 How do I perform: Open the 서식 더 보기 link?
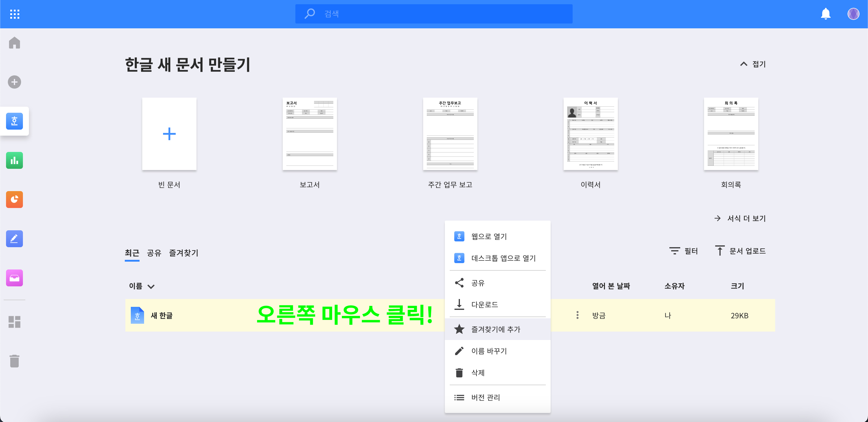pyautogui.click(x=740, y=218)
